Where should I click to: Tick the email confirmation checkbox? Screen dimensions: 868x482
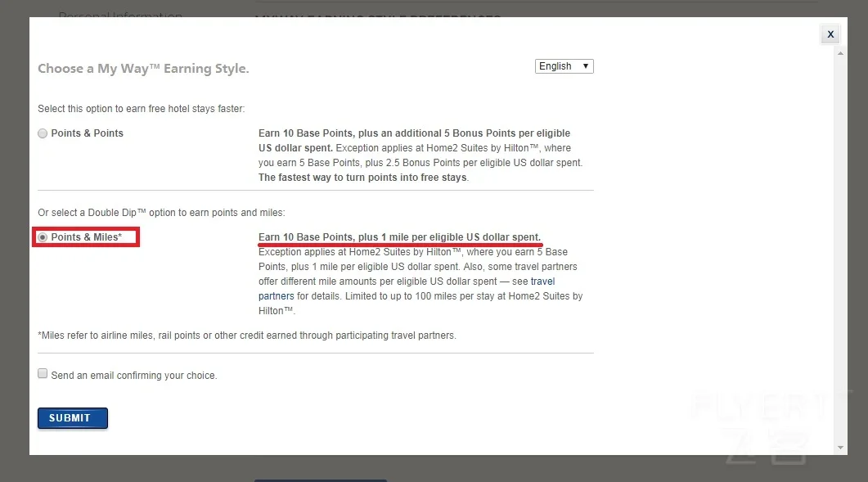43,373
